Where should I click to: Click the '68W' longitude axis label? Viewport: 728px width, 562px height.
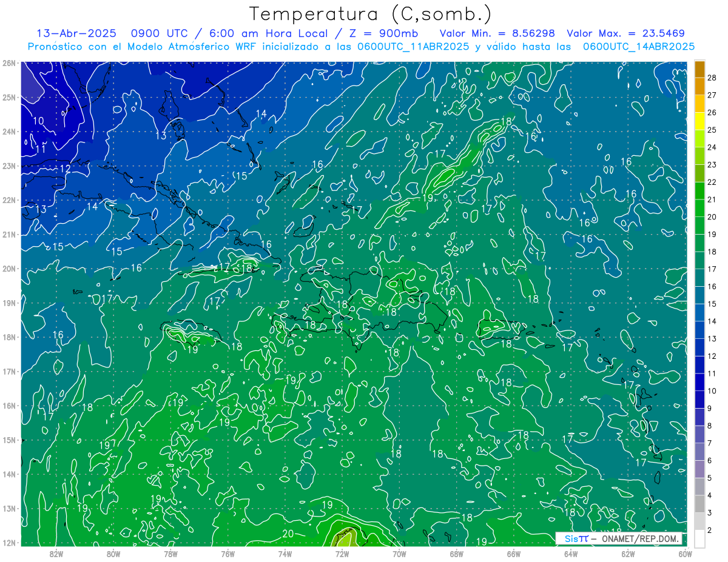(456, 554)
